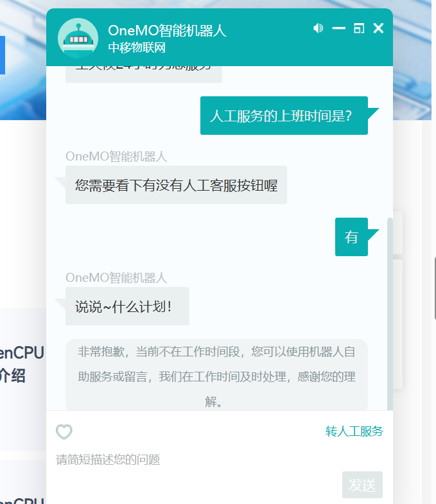Click the 发送 send button
436x504 pixels.
(x=362, y=485)
